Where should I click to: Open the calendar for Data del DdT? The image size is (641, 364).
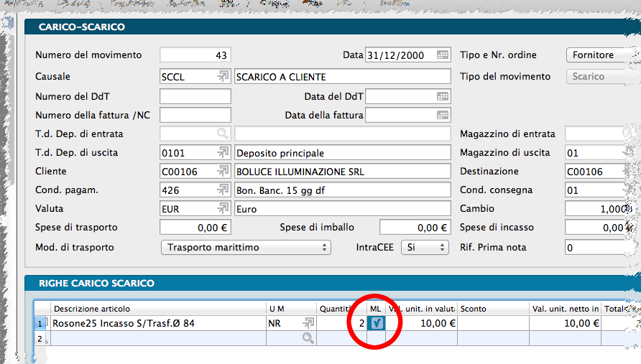(x=443, y=96)
